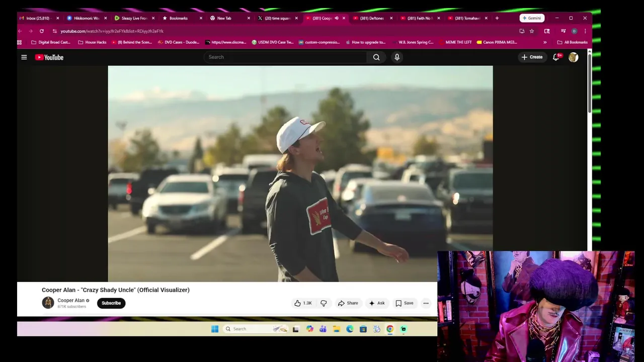This screenshot has width=644, height=362.
Task: Subscribe to Cooper Alan channel
Action: tap(111, 303)
